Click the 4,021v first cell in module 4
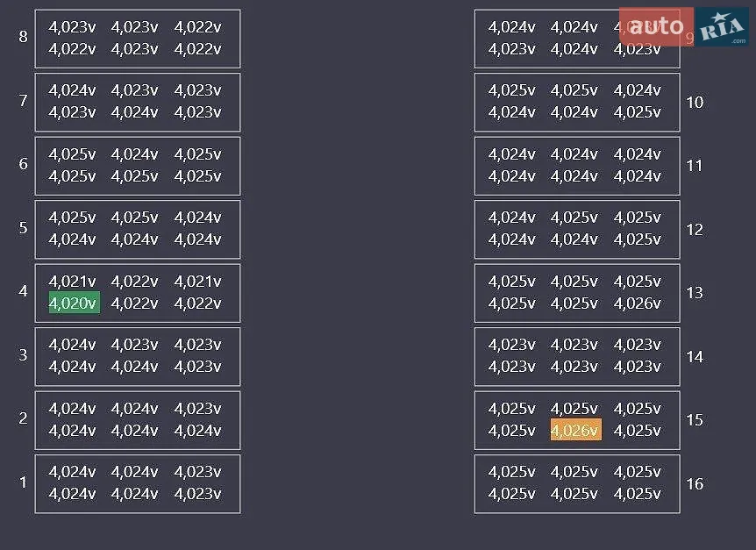Image resolution: width=756 pixels, height=550 pixels. pyautogui.click(x=72, y=281)
